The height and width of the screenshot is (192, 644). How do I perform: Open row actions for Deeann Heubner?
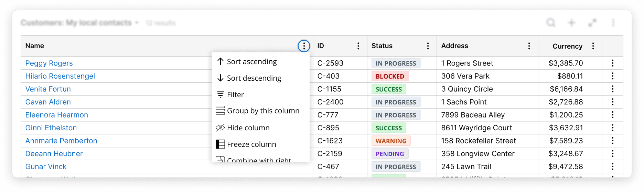point(612,153)
